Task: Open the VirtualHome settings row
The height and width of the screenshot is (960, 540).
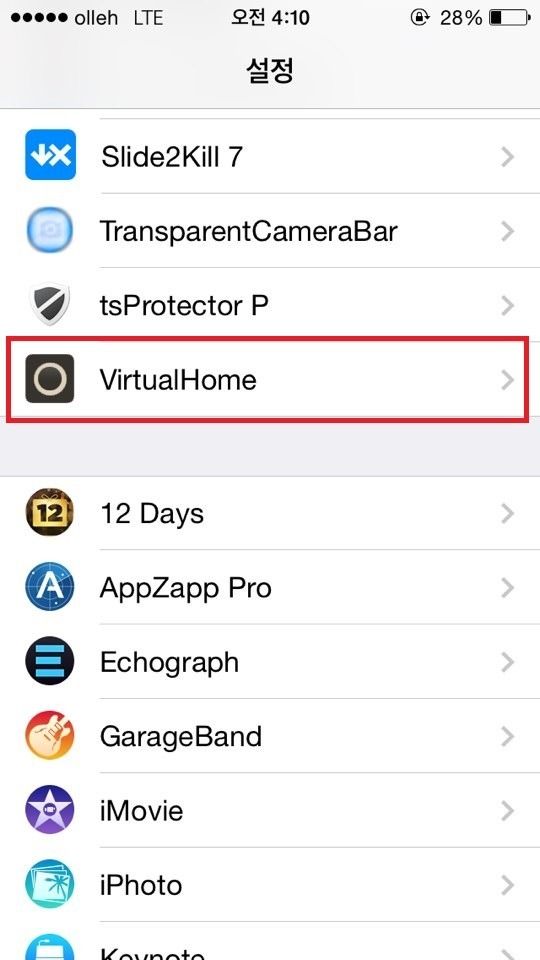Action: pyautogui.click(x=270, y=379)
